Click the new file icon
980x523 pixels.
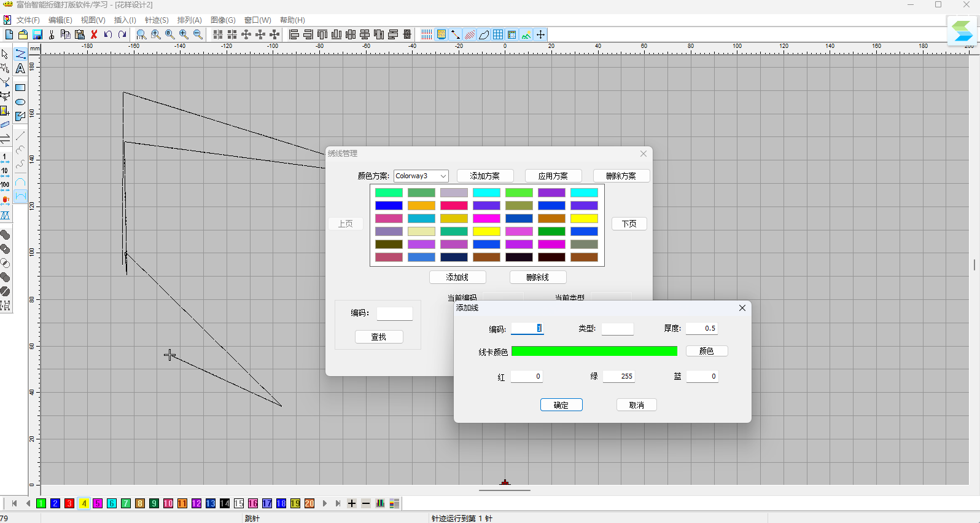coord(9,34)
